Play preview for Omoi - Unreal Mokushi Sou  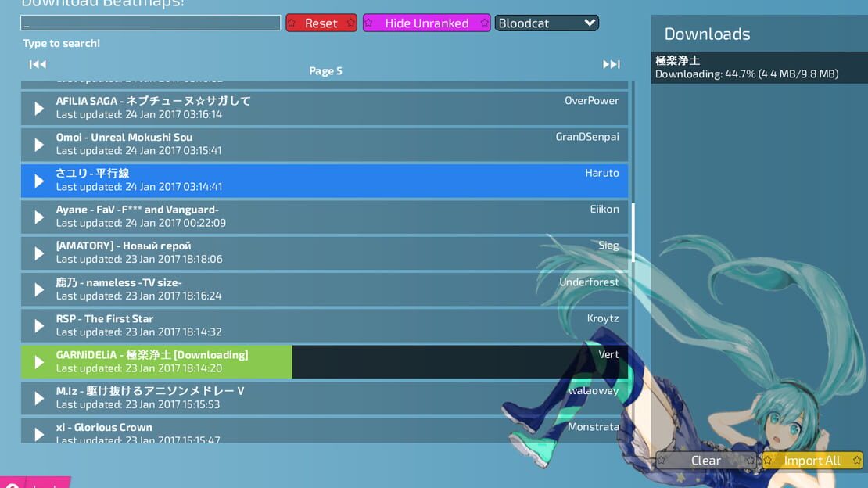(x=39, y=145)
